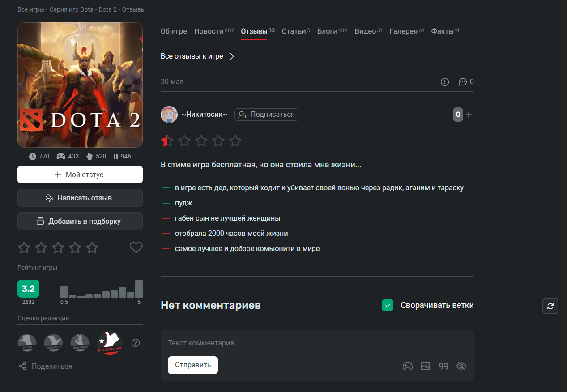The width and height of the screenshot is (567, 392).
Task: Click the review date '30 мая'
Action: coord(172,82)
